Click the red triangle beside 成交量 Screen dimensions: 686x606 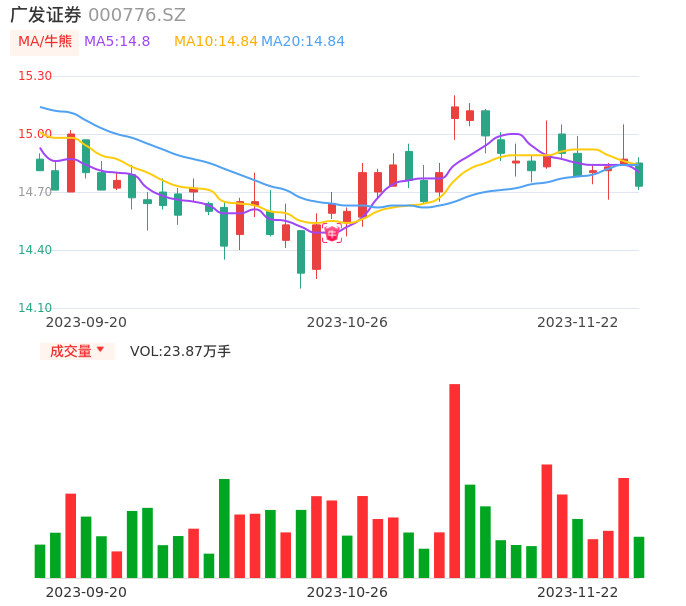click(100, 350)
